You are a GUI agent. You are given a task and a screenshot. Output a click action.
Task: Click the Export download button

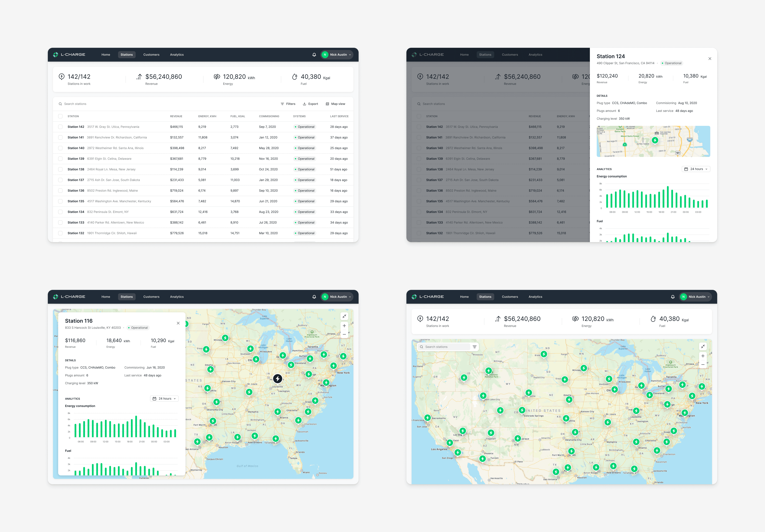pos(310,104)
